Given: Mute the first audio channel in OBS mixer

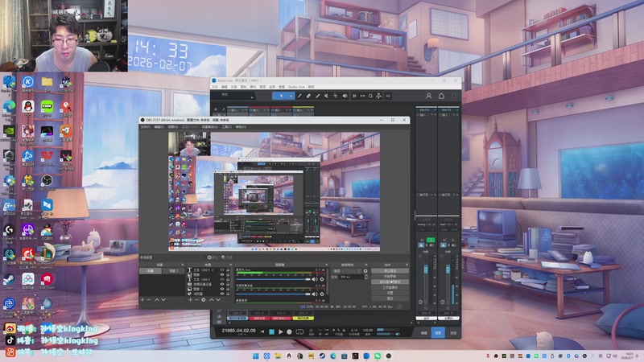Looking at the screenshot, I should pos(315,279).
